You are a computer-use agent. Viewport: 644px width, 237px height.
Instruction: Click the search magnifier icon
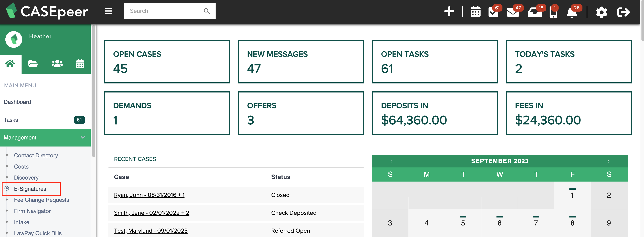(x=207, y=11)
